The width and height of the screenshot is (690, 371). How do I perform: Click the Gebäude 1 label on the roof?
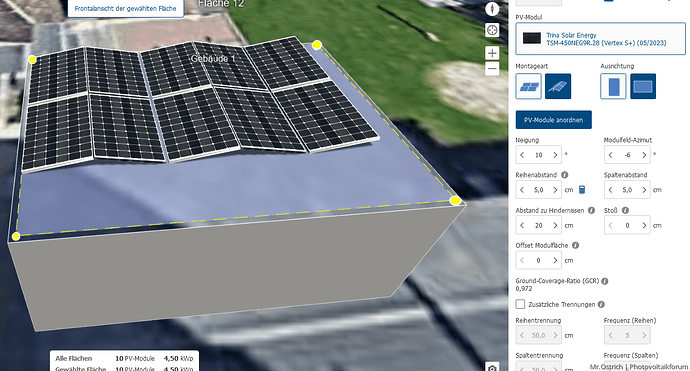click(x=213, y=59)
